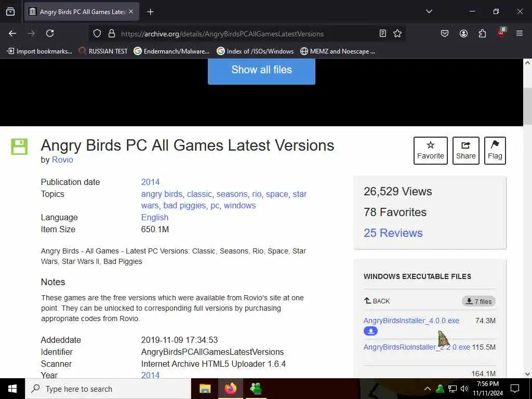Share this archive item

[466, 151]
